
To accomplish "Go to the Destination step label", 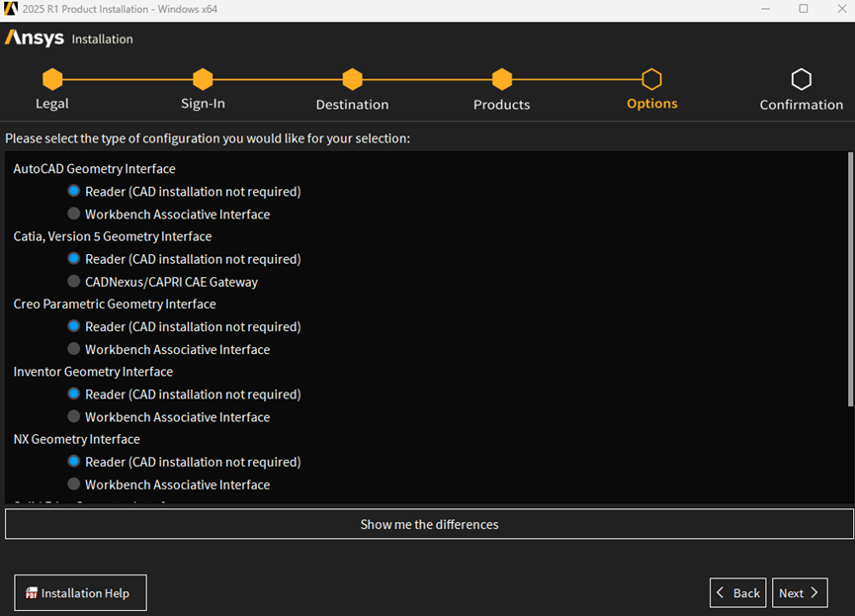I will (x=352, y=104).
